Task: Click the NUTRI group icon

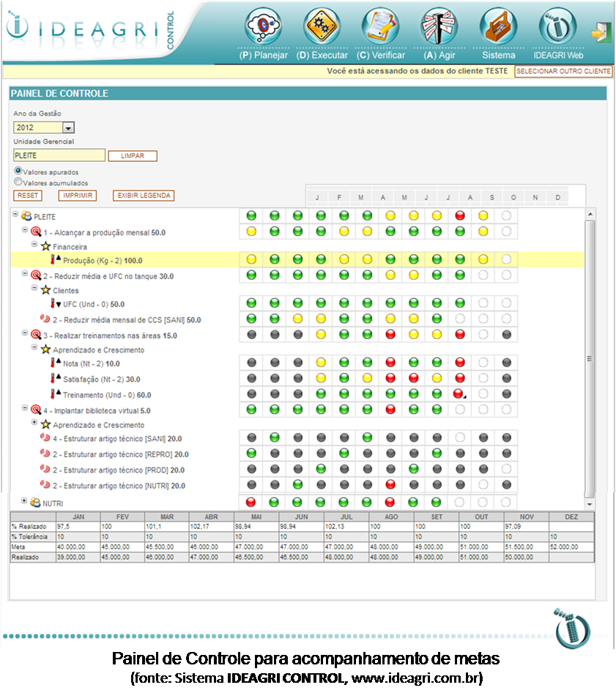Action: coord(35,503)
